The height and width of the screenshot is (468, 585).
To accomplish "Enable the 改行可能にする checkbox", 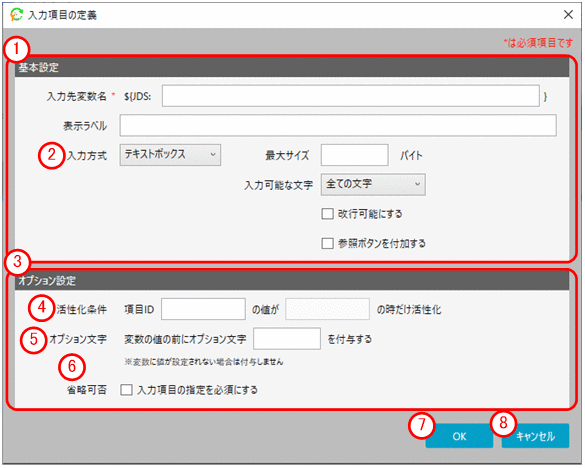I will (x=328, y=214).
